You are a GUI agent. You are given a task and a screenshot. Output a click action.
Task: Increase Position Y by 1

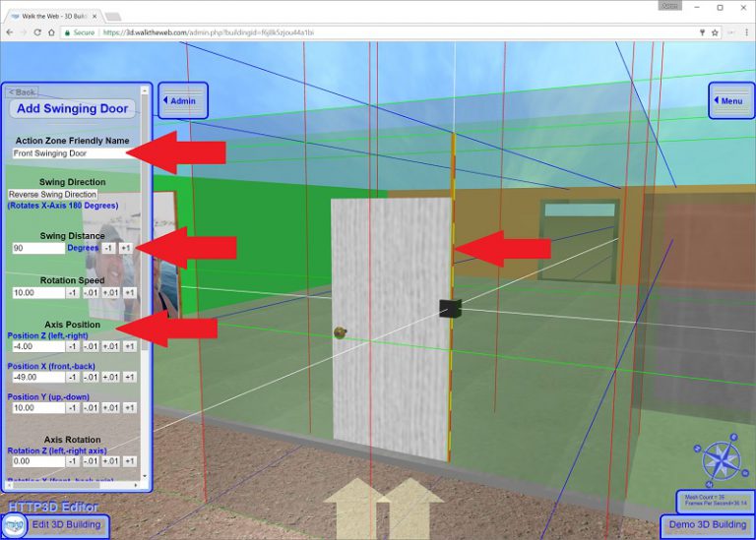[130, 407]
